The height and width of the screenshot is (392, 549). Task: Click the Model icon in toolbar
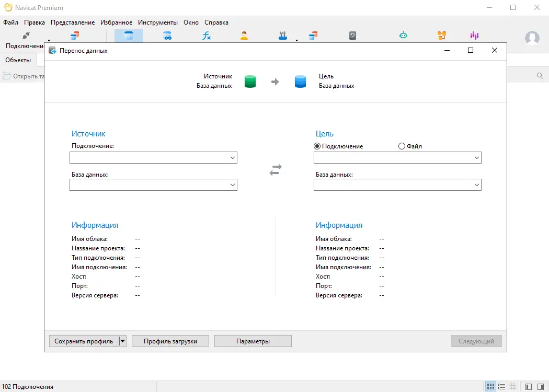click(x=442, y=36)
